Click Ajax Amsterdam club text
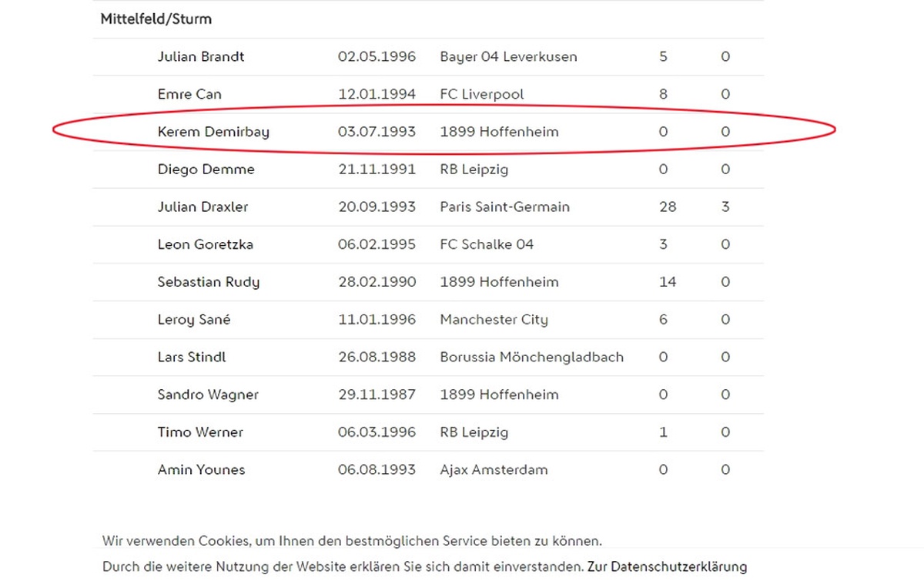The image size is (924, 588). (x=494, y=470)
